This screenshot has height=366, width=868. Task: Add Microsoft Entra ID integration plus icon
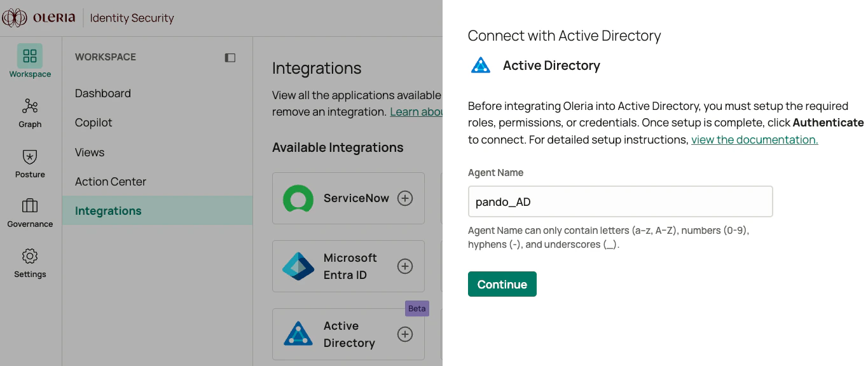click(x=405, y=266)
